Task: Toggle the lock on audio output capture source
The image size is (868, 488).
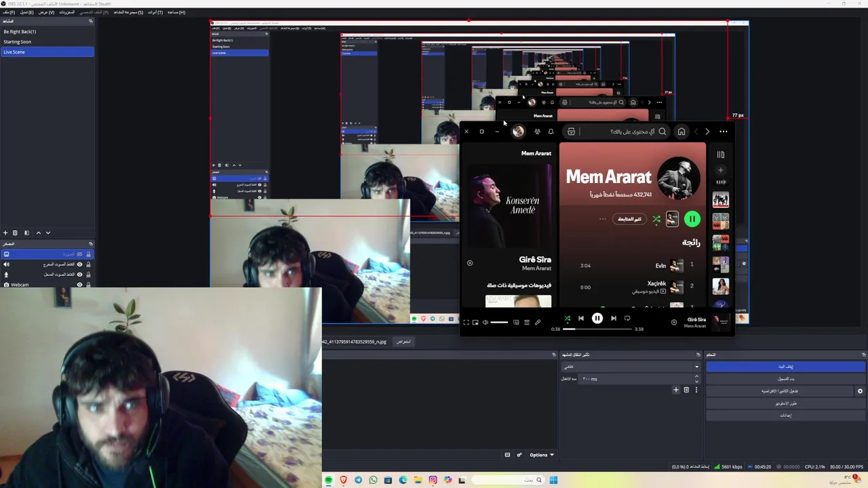Action: [x=88, y=264]
